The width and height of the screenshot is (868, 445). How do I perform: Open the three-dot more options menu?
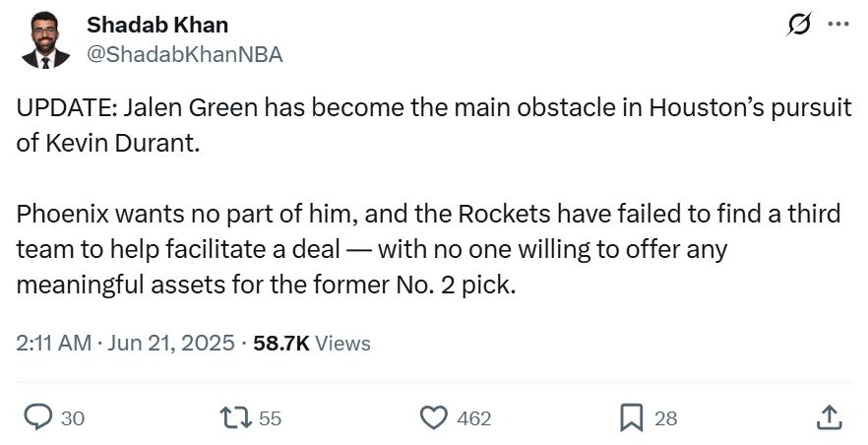point(837,24)
